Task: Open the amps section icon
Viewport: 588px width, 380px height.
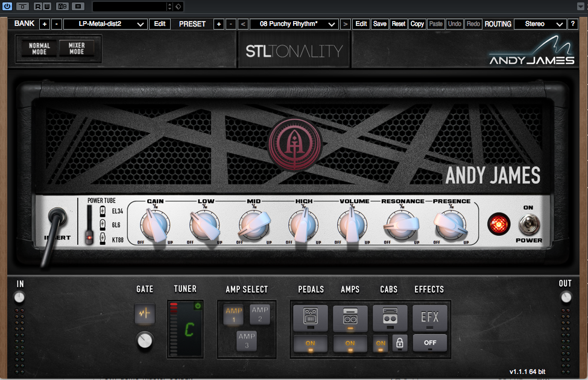Action: [350, 318]
